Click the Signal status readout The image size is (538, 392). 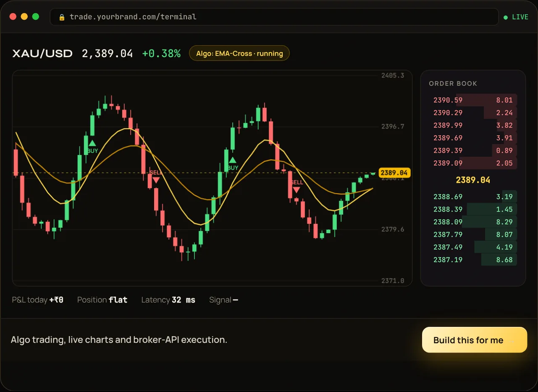point(224,300)
